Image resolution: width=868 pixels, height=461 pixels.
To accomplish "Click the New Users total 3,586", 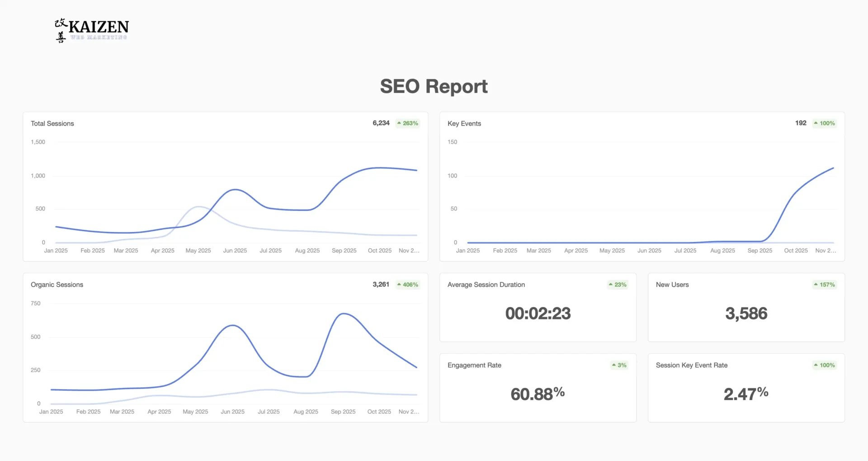I will coord(746,314).
